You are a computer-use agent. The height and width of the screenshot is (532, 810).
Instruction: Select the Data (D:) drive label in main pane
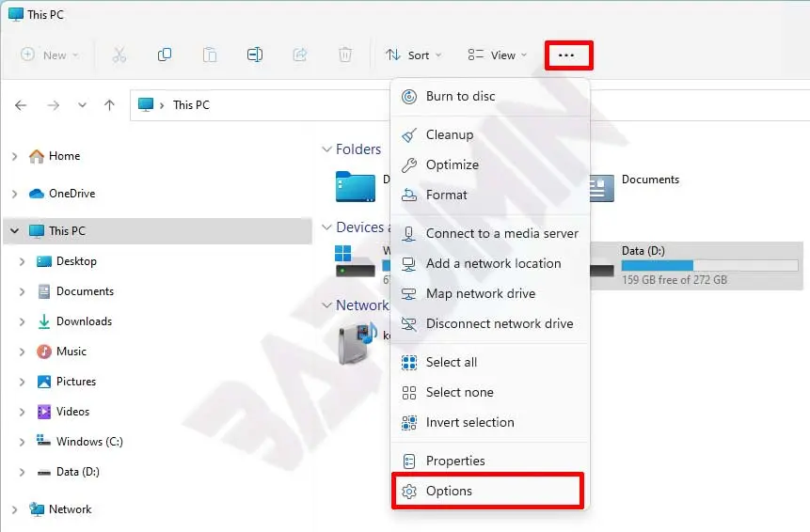pos(643,251)
